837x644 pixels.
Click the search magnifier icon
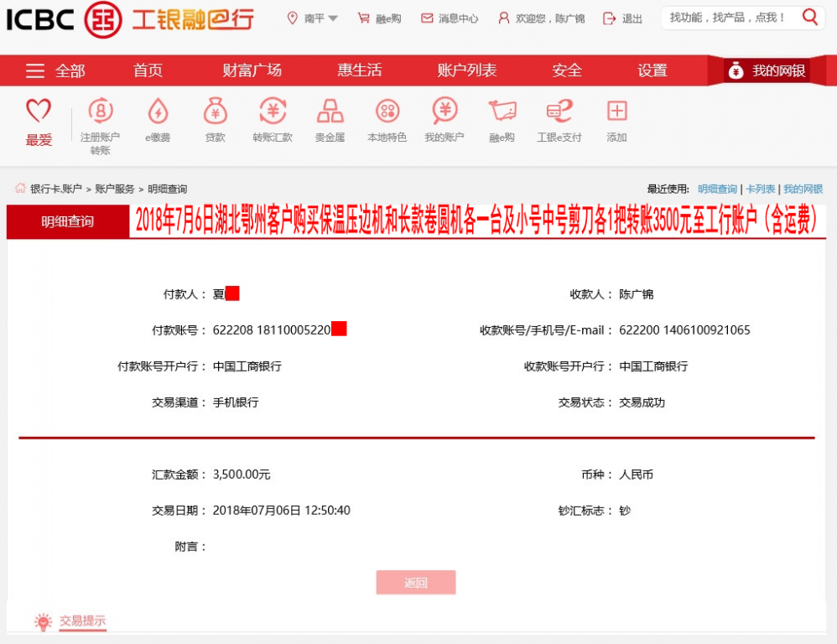pyautogui.click(x=808, y=16)
